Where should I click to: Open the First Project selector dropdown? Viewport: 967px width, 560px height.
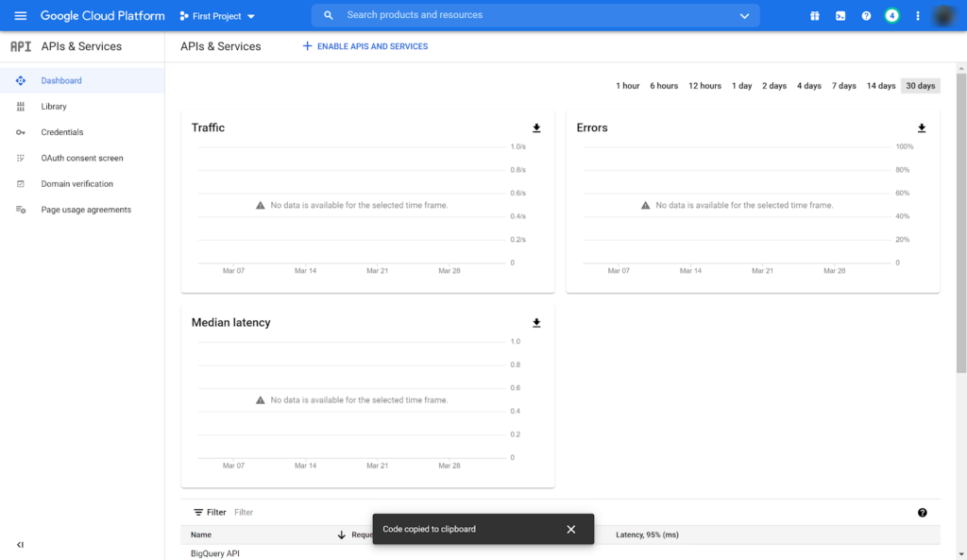pyautogui.click(x=217, y=16)
